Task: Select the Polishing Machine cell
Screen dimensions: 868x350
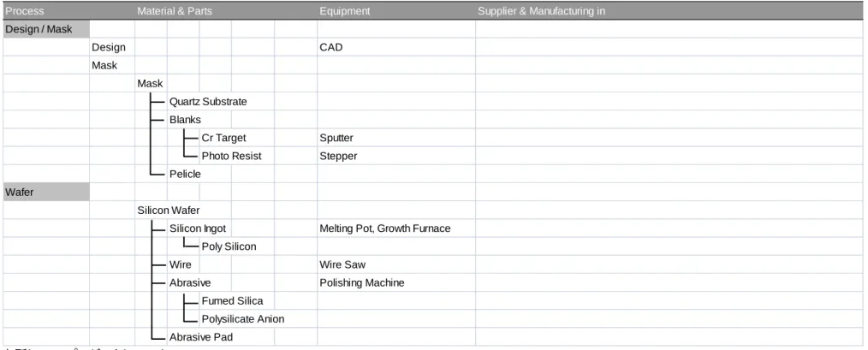Action: pos(395,283)
